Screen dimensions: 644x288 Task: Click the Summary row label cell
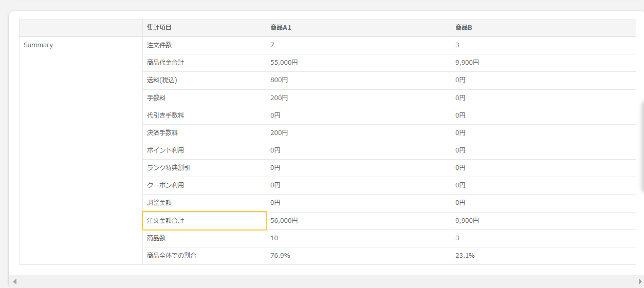point(81,45)
